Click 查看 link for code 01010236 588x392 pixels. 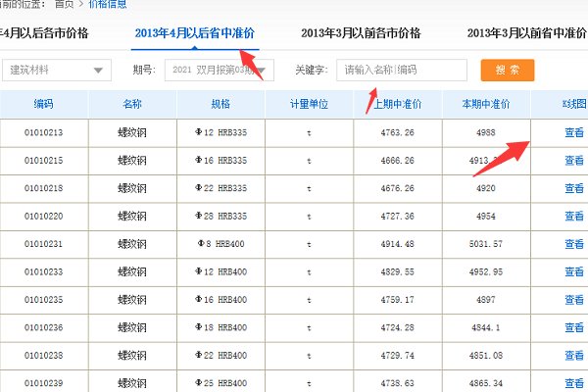[x=574, y=327]
